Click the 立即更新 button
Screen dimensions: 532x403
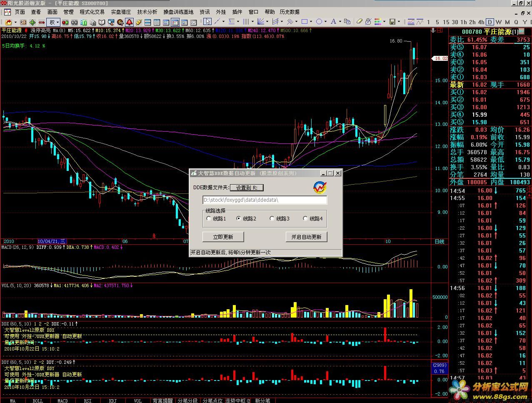tap(223, 237)
